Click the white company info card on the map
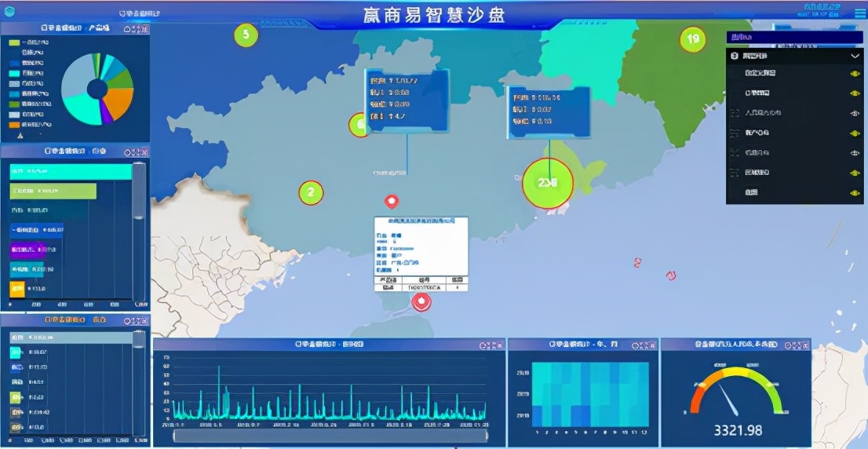This screenshot has width=868, height=449. (421, 254)
